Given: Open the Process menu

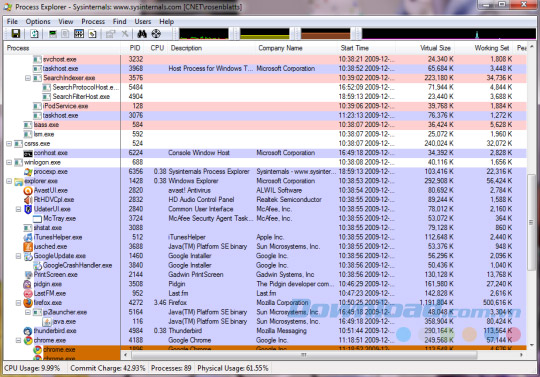Looking at the screenshot, I should point(93,21).
